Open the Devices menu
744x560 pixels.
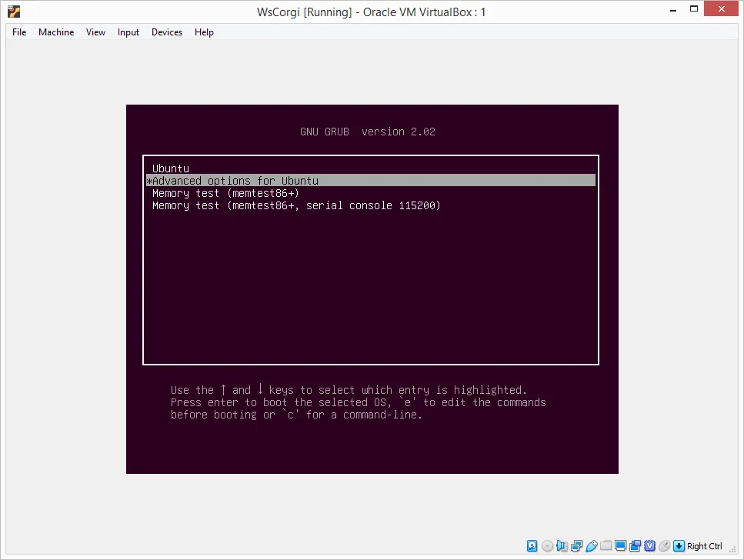167,32
